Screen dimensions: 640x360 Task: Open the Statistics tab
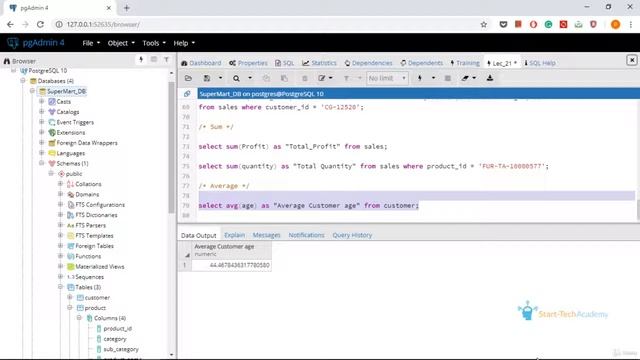coord(319,63)
